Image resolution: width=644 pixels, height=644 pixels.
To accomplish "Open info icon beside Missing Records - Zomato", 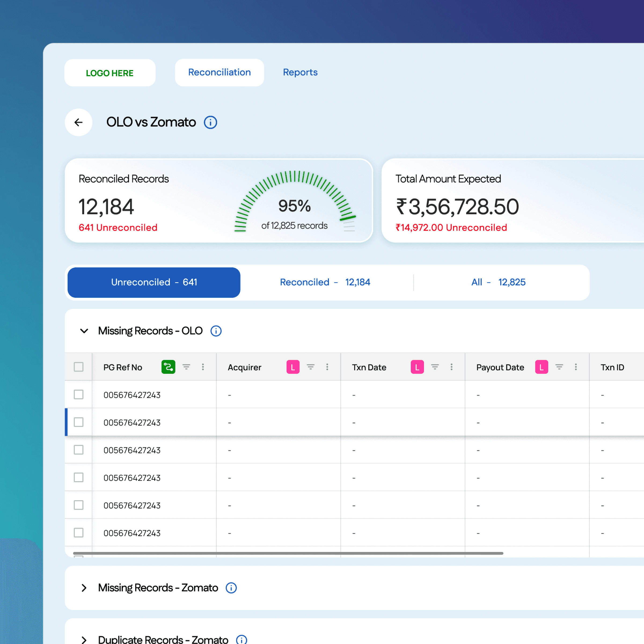I will click(231, 588).
